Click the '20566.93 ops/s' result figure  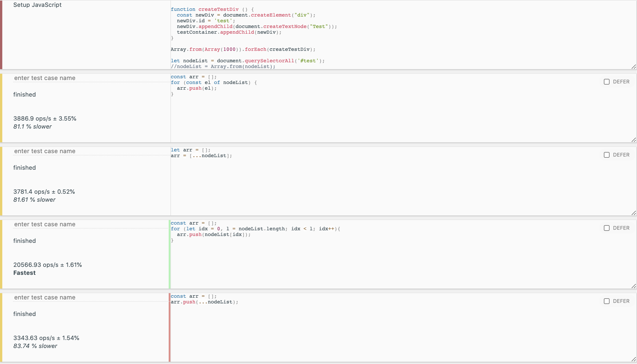[x=47, y=265]
